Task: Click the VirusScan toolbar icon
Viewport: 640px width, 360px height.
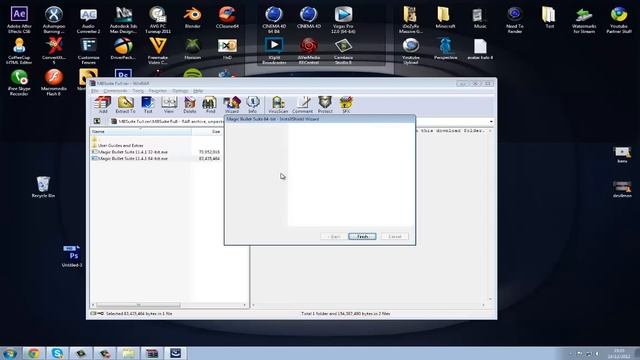Action: tap(278, 104)
